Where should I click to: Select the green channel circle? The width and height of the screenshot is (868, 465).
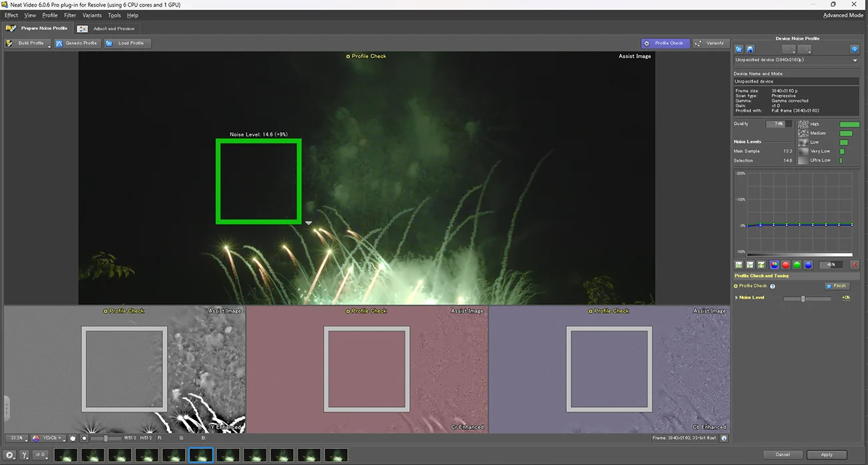[797, 265]
